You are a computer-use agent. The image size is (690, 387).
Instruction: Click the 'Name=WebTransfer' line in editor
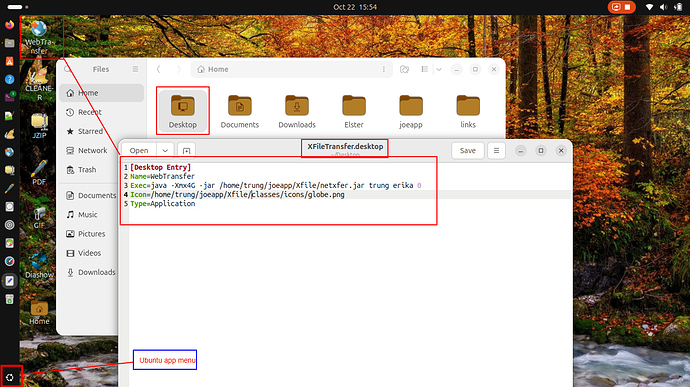162,176
